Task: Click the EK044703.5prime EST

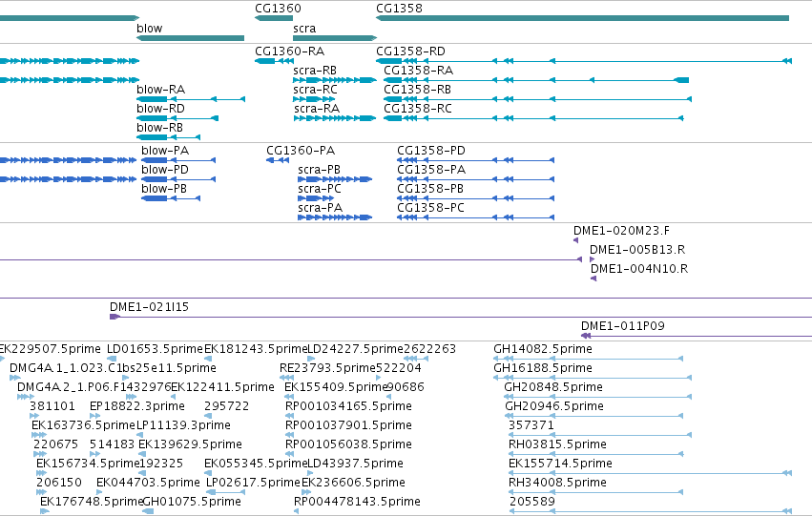Action: tap(100, 493)
